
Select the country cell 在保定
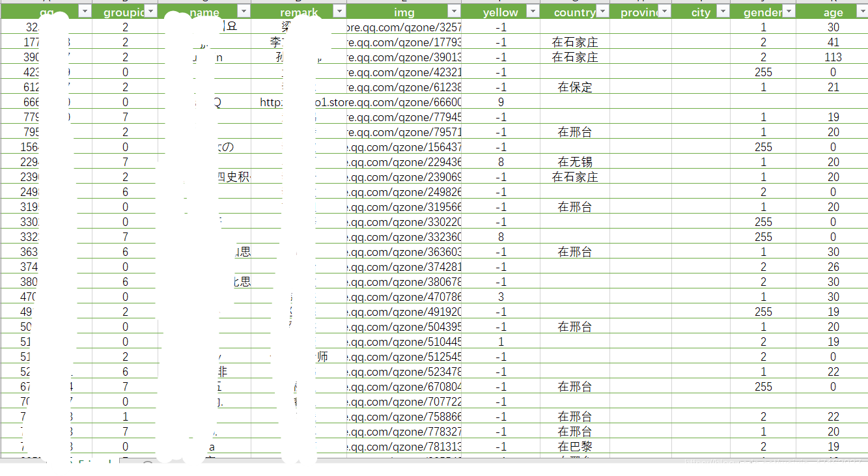click(x=575, y=87)
